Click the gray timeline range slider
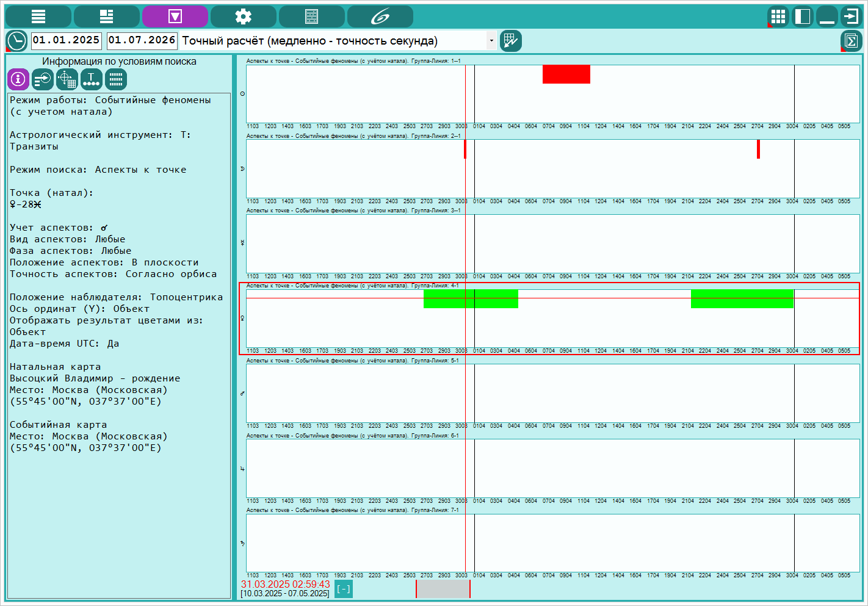Image resolution: width=868 pixels, height=606 pixels. pos(443,589)
